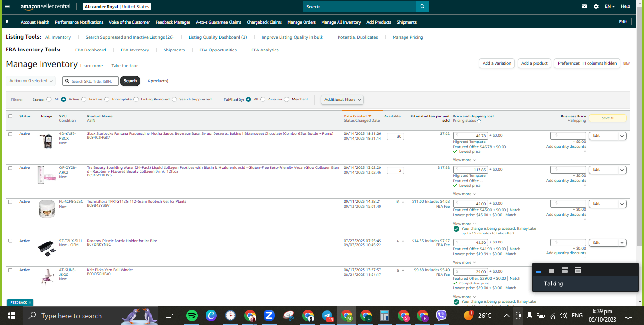Open the hamburger navigation menu
Viewport: 644px width, 325px height.
(x=7, y=7)
